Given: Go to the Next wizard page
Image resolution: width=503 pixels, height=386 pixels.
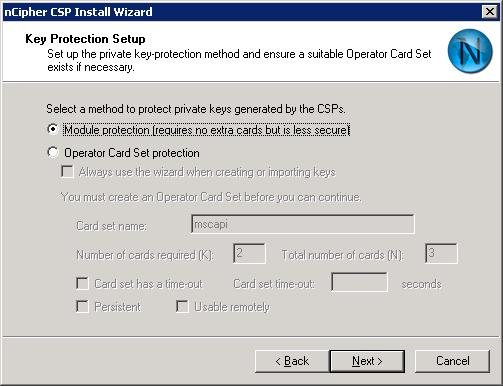Looking at the screenshot, I should coord(367,361).
